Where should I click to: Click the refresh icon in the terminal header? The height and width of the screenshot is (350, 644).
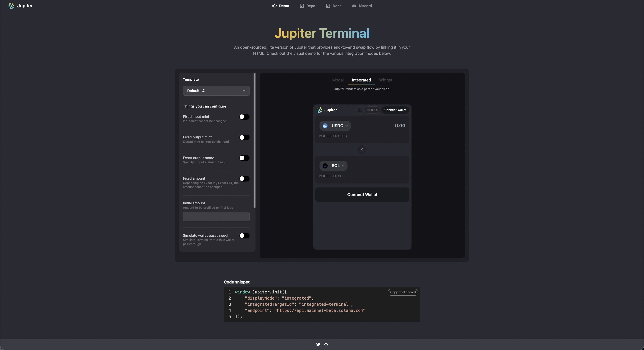360,110
